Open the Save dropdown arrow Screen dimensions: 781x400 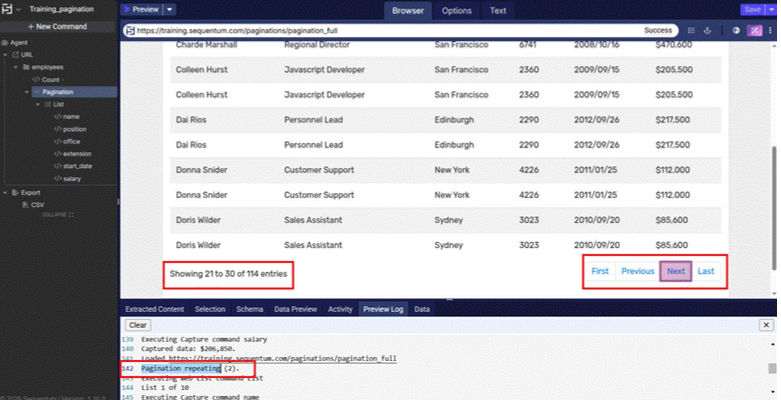point(770,9)
